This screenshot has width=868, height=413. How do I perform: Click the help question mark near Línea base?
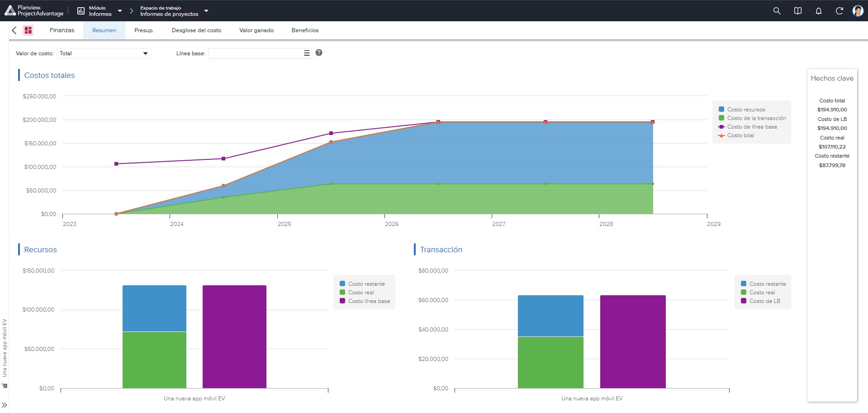(319, 53)
